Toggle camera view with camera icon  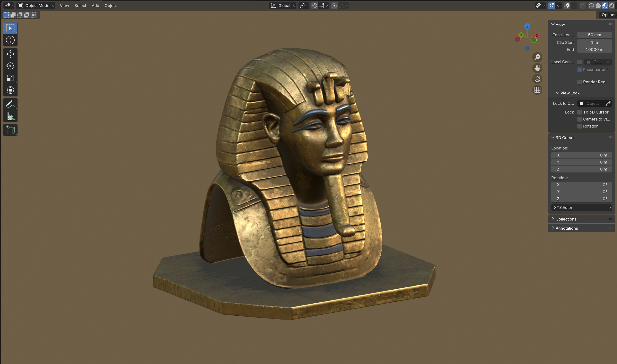click(x=537, y=79)
